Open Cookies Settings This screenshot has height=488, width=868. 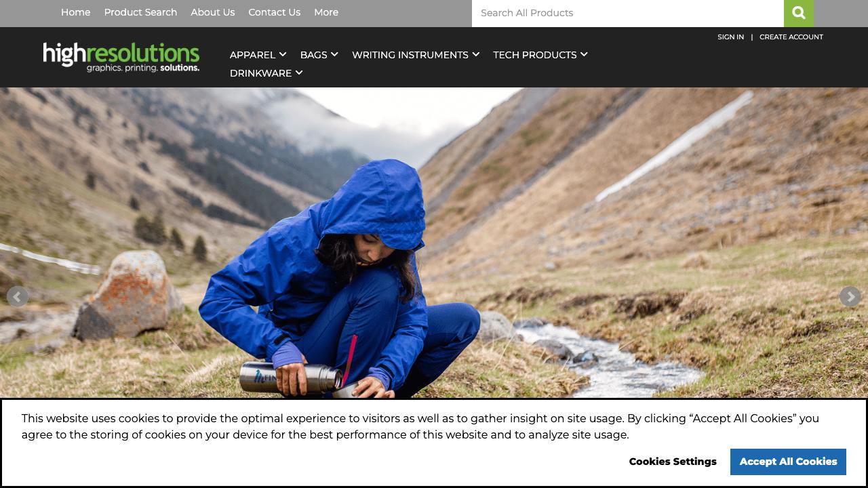673,462
